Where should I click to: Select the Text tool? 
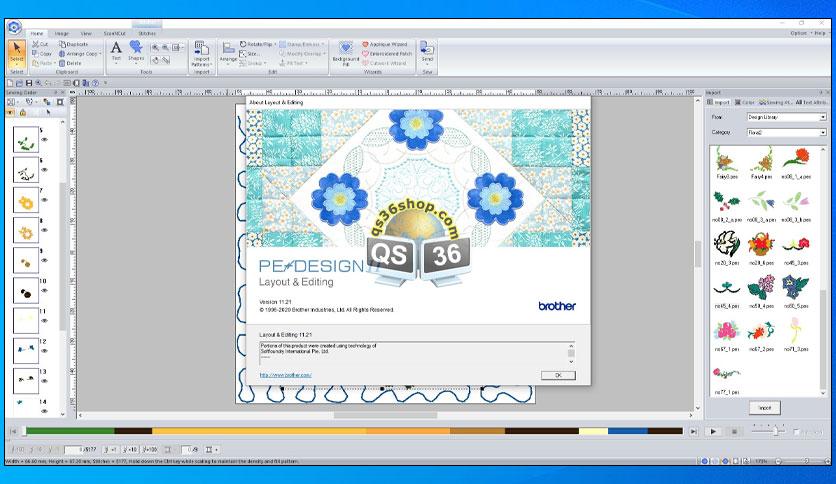[x=116, y=52]
